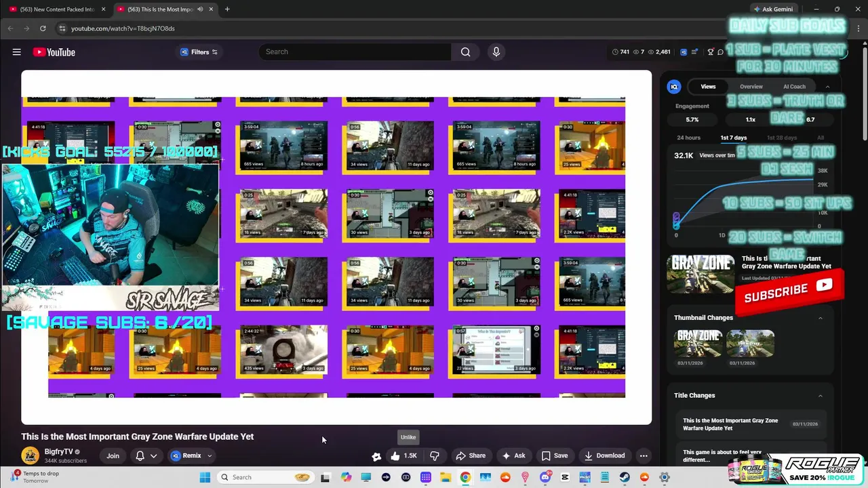Click the 1.1x stat pill

click(750, 119)
